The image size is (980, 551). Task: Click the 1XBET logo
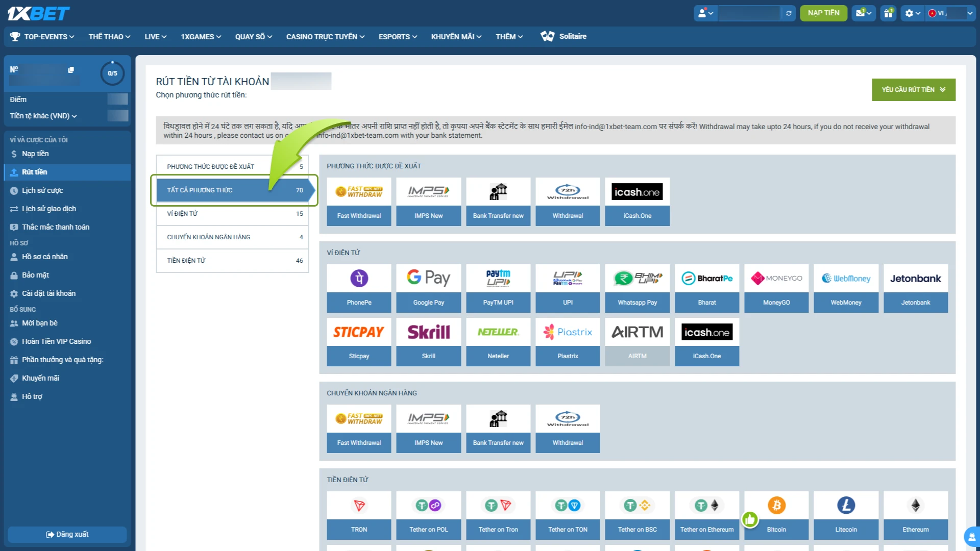click(x=38, y=13)
